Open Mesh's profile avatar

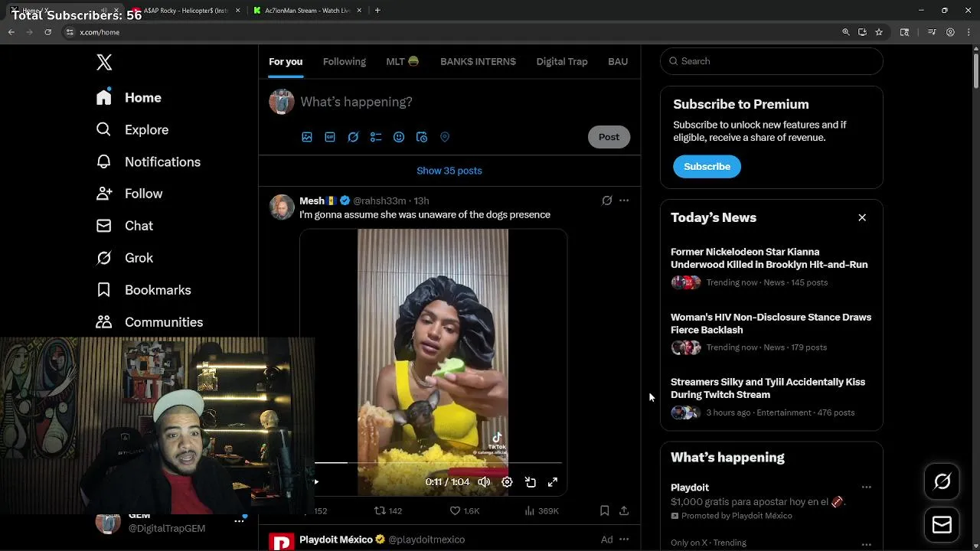[x=282, y=207]
